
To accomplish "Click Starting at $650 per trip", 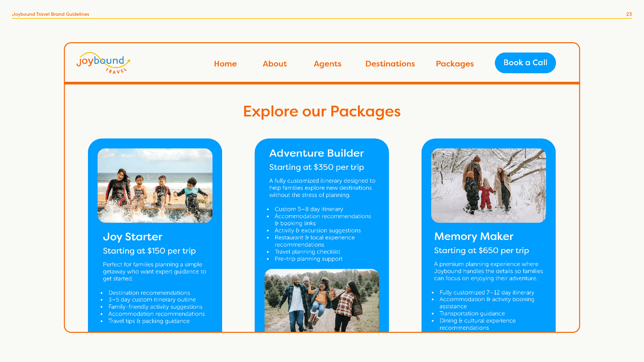I will [481, 250].
